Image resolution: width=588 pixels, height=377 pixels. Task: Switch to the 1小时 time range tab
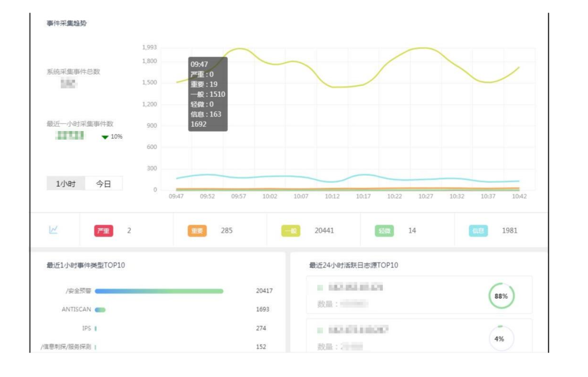click(x=66, y=184)
